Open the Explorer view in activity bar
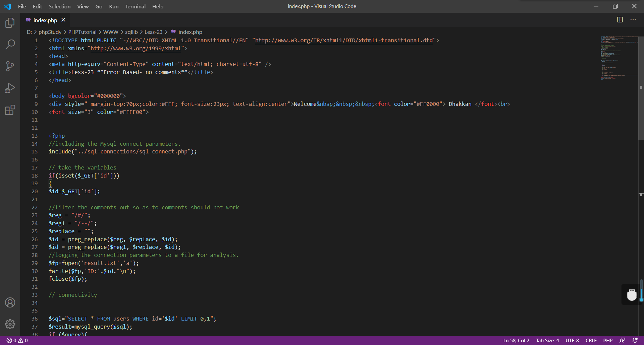The image size is (644, 345). point(10,23)
